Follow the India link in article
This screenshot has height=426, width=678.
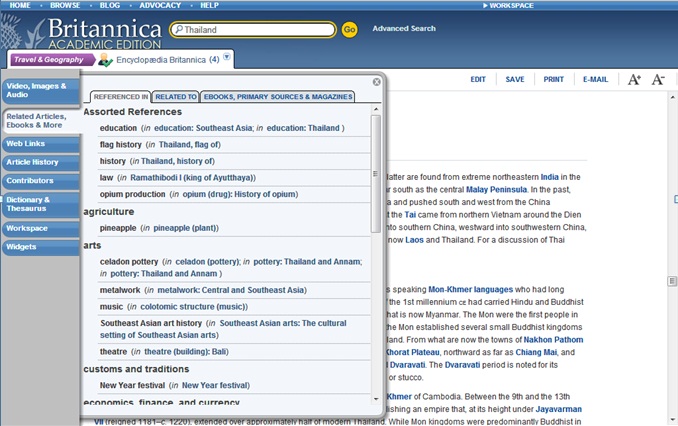pos(550,177)
